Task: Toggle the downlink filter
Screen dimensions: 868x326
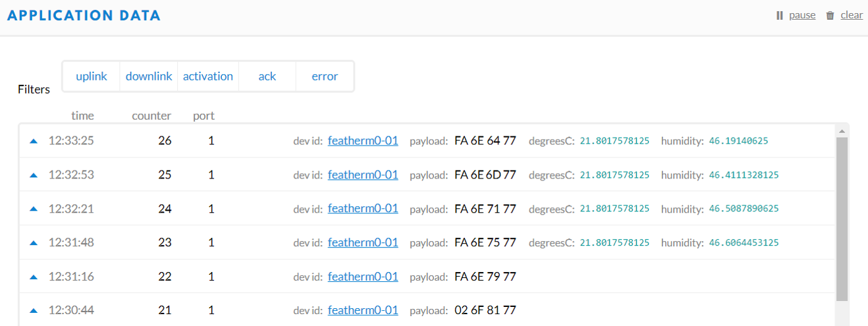Action: pyautogui.click(x=149, y=76)
